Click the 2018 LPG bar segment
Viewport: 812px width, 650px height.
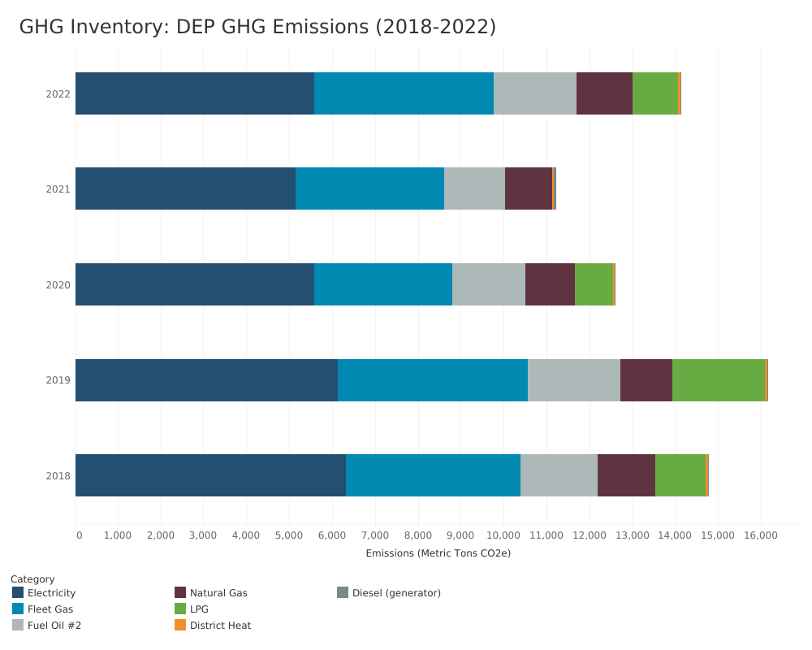coord(680,475)
